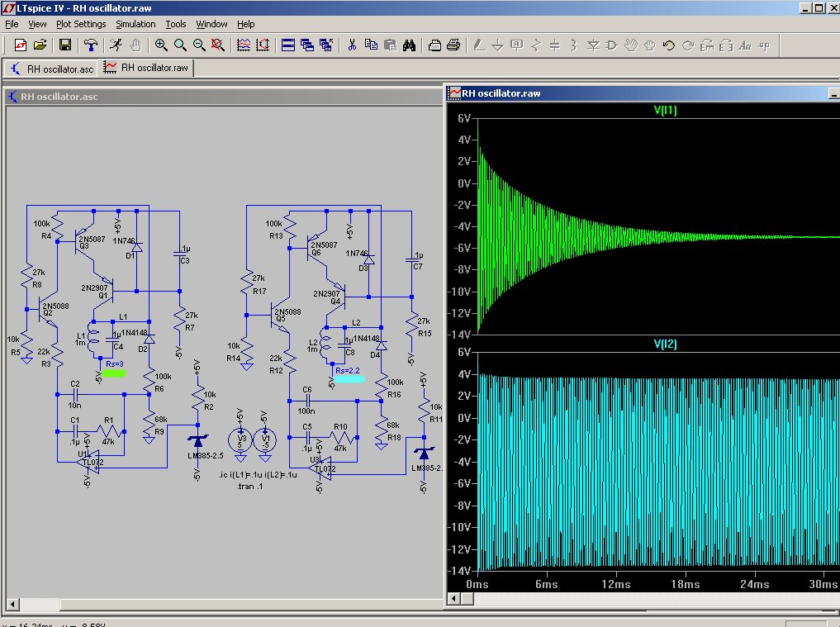
Task: Click the Save disk icon
Action: (x=65, y=45)
